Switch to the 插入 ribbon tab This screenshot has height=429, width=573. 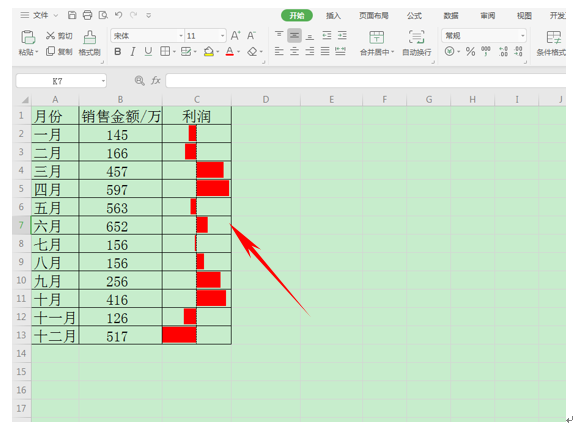(333, 16)
